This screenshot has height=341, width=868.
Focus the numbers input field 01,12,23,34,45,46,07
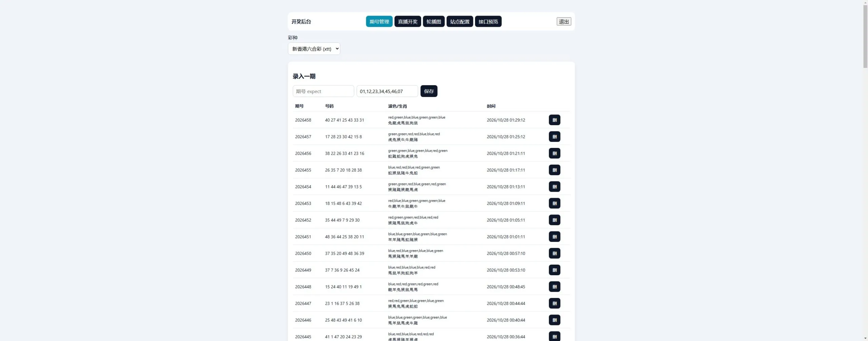(387, 91)
